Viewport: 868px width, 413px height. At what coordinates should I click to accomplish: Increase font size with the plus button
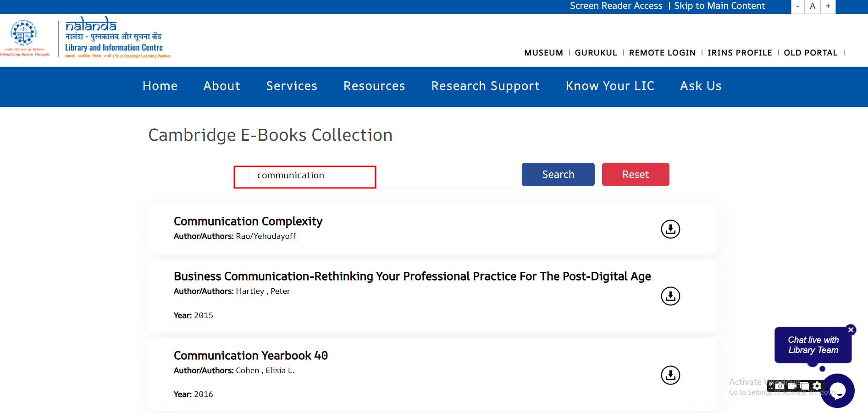[828, 6]
